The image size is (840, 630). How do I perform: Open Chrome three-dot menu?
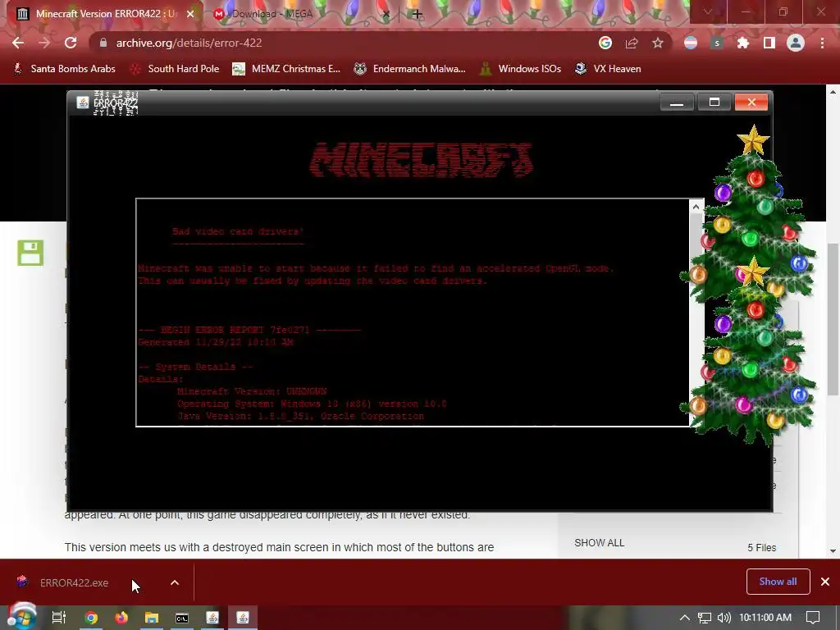(822, 43)
